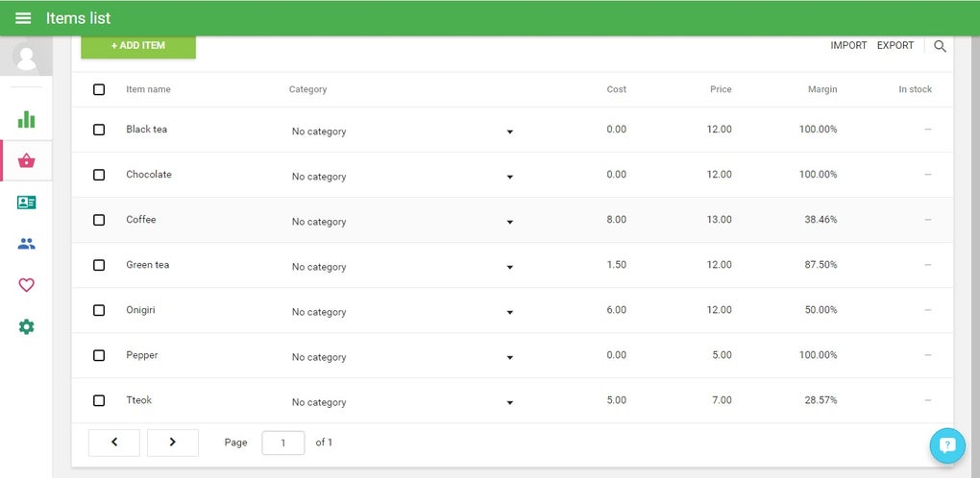Screen dimensions: 980x478
Task: Open the settings gear icon
Action: [x=26, y=327]
